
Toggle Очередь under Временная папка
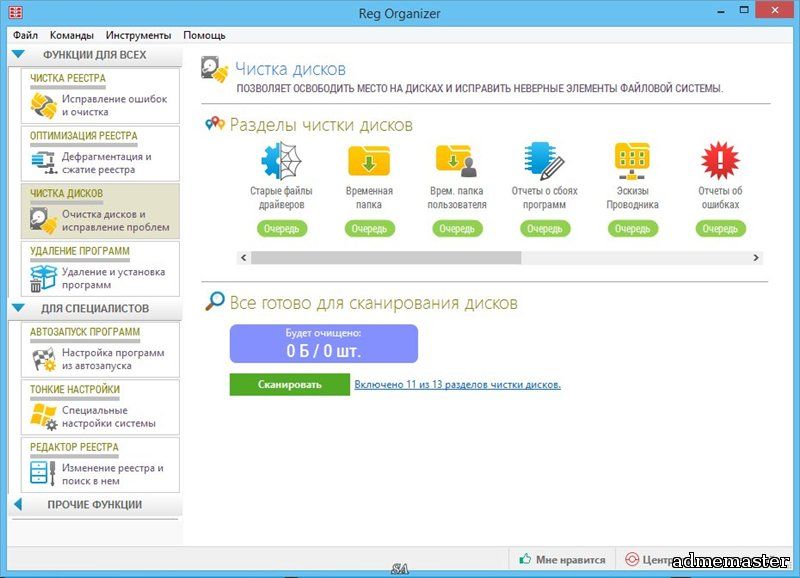(x=369, y=229)
